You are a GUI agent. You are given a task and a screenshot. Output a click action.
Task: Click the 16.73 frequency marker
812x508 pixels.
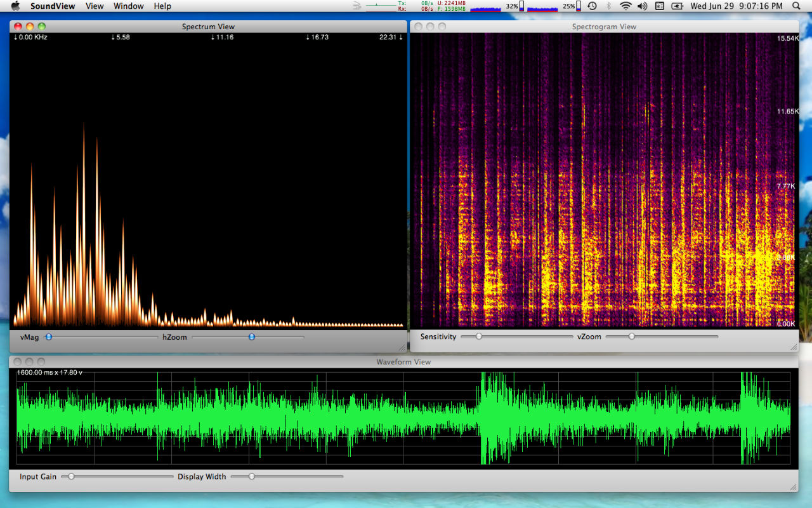coord(317,37)
